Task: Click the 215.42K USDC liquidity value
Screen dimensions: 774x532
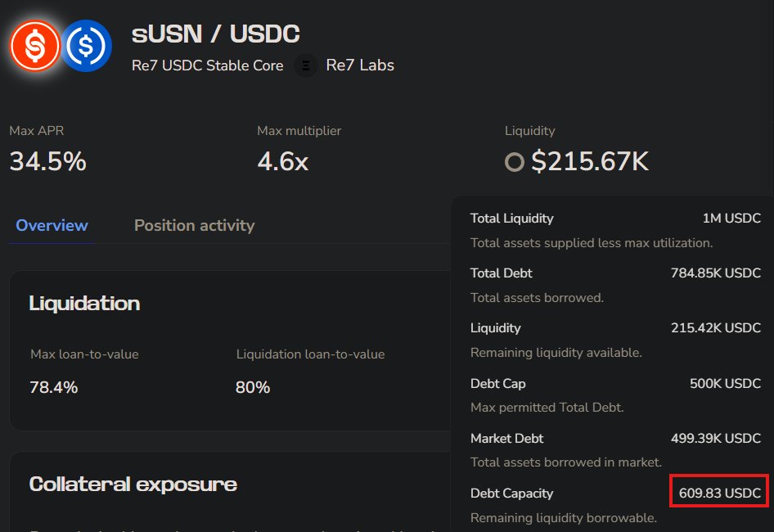Action: click(x=715, y=328)
